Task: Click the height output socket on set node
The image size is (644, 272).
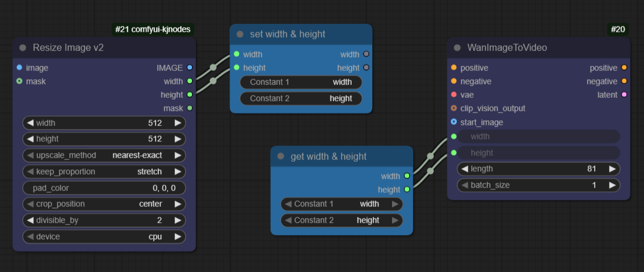Action: 366,67
